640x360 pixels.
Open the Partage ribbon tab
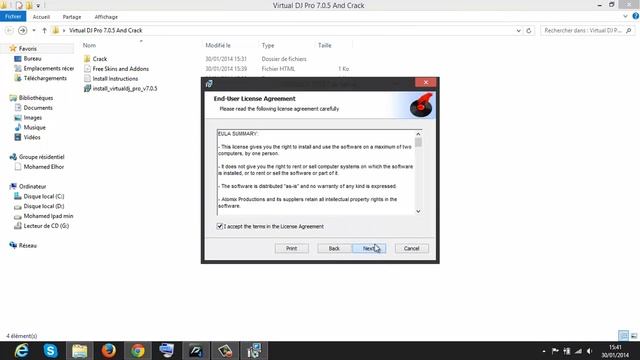pos(72,17)
